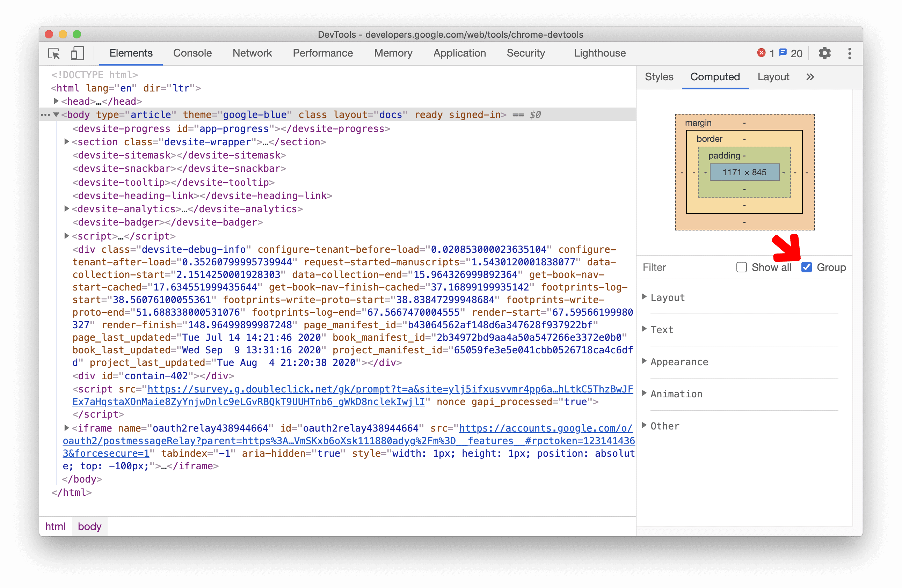Click the errors count badge icon
Screen dimensions: 902x588
[762, 53]
